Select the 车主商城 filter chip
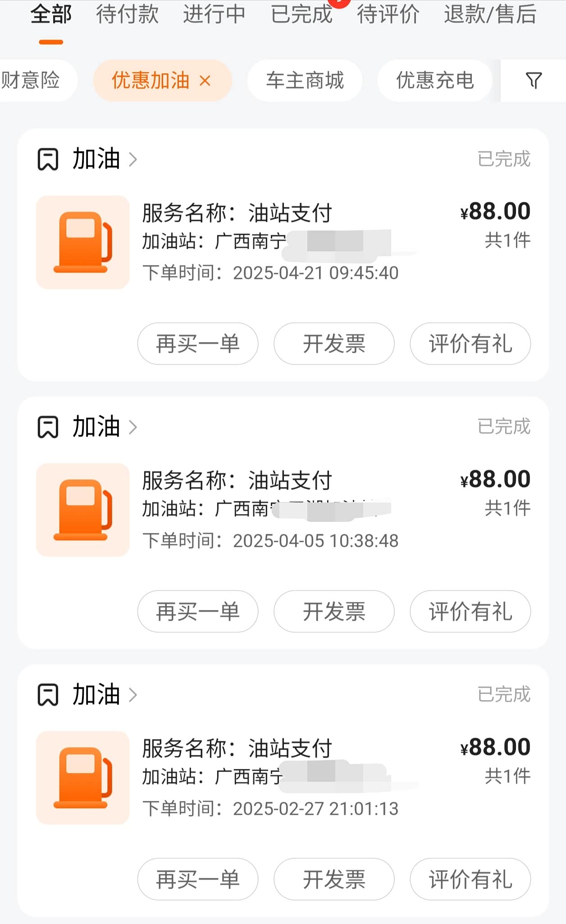The width and height of the screenshot is (566, 924). tap(305, 81)
